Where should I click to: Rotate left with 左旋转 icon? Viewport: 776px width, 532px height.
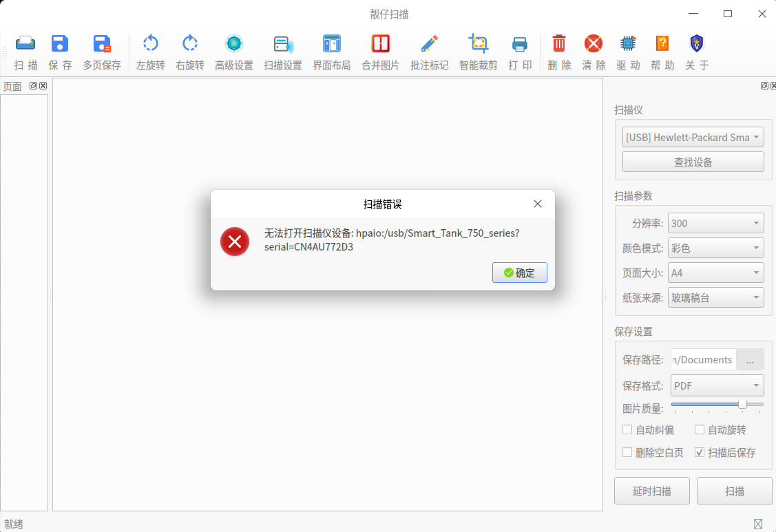tap(150, 43)
